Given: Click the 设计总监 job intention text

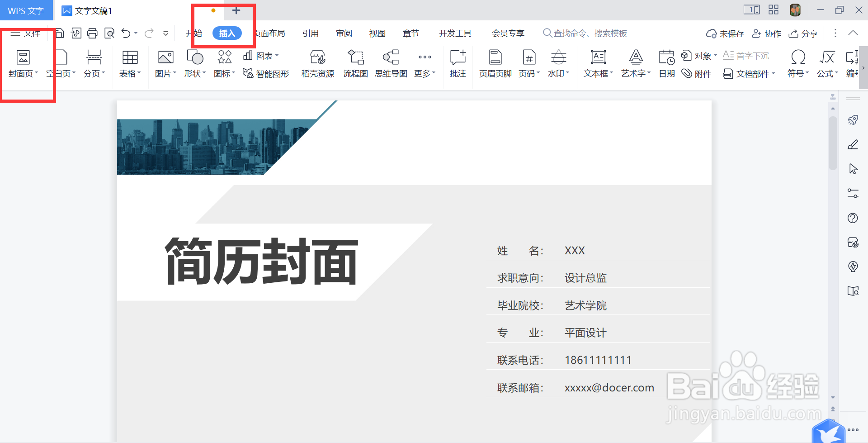Looking at the screenshot, I should (585, 277).
